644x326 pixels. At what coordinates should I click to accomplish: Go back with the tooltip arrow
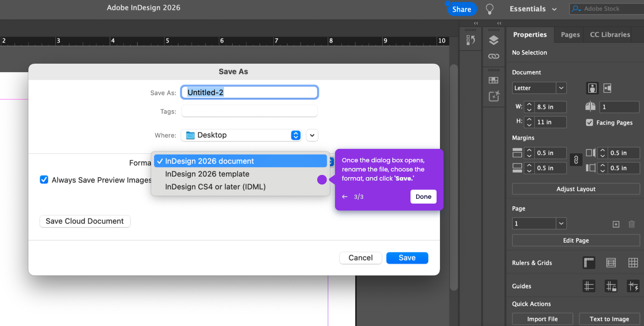click(x=345, y=197)
